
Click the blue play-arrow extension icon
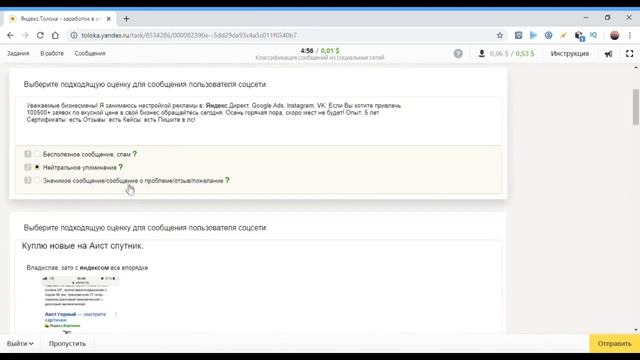[533, 36]
